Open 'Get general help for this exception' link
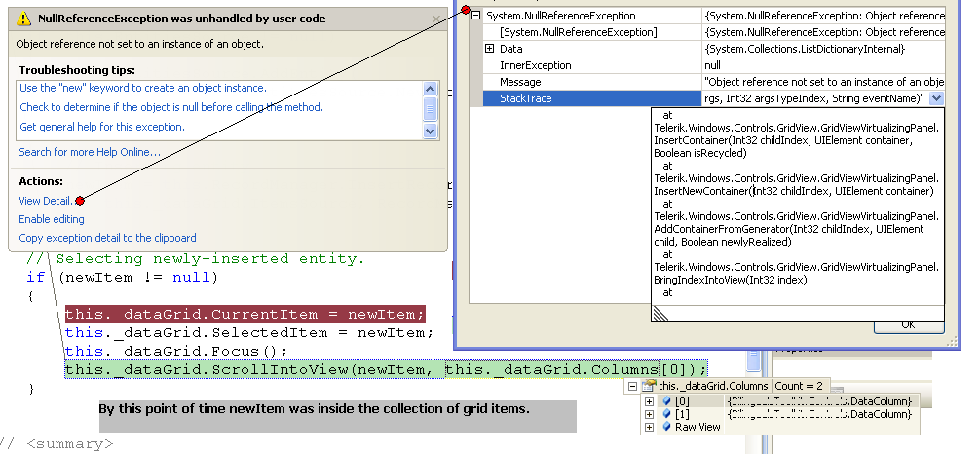The height and width of the screenshot is (454, 980). (102, 127)
